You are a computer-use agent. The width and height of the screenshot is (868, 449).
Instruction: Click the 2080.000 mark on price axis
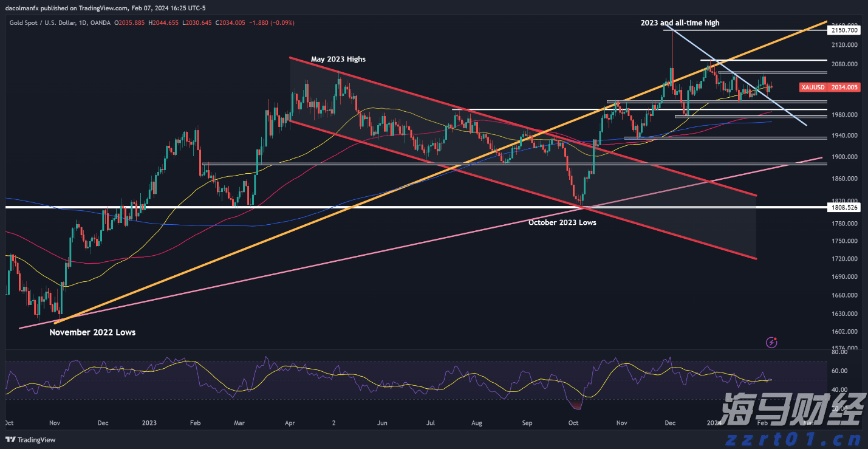coord(844,64)
